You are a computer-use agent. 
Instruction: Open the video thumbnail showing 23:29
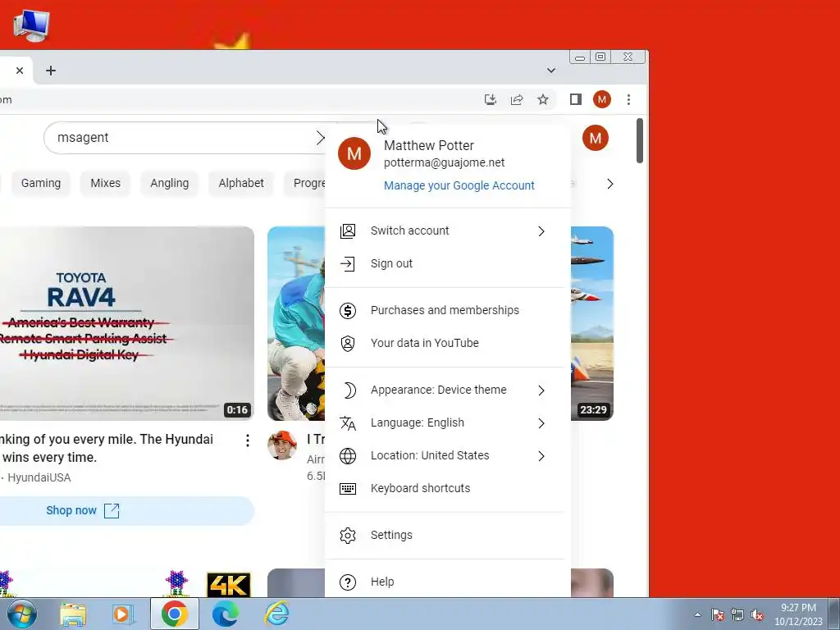coord(592,323)
